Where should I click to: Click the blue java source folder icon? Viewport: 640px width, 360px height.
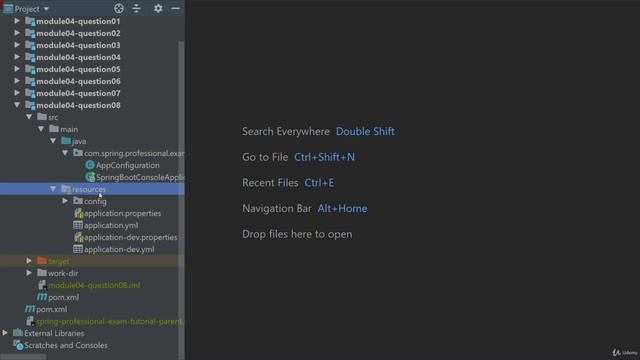[66, 141]
